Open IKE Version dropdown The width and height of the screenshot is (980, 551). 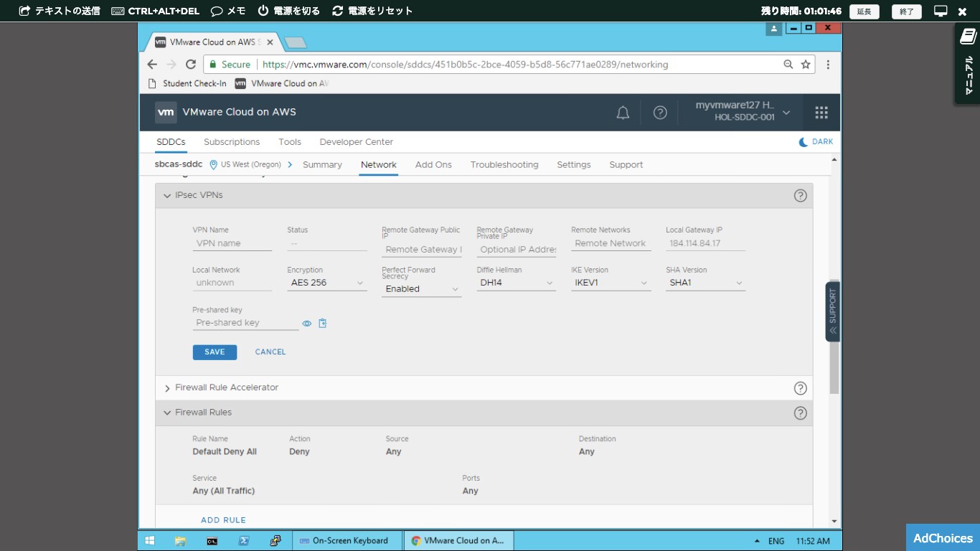pos(611,283)
